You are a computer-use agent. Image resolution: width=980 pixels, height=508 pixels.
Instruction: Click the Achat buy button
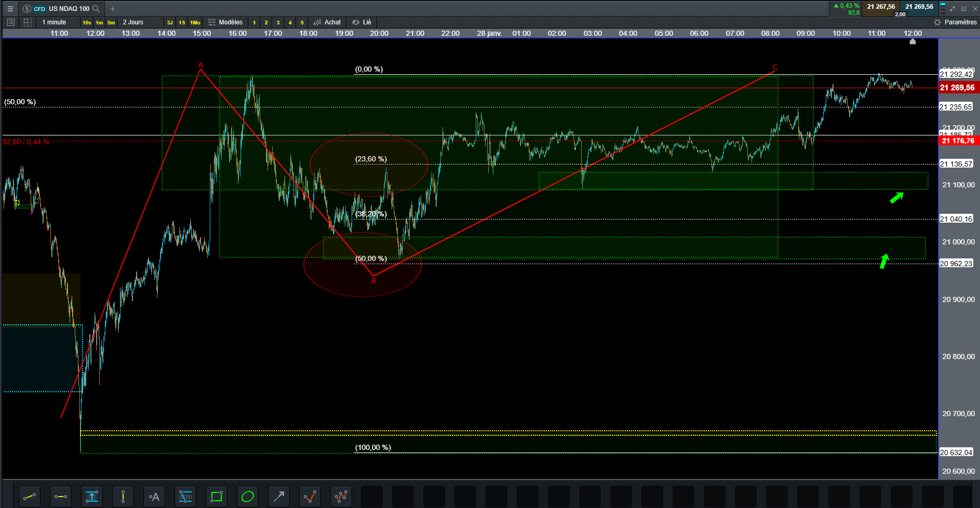pyautogui.click(x=328, y=22)
